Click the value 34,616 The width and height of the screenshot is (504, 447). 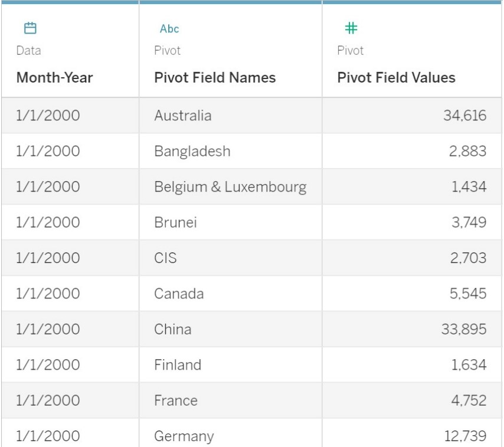464,116
